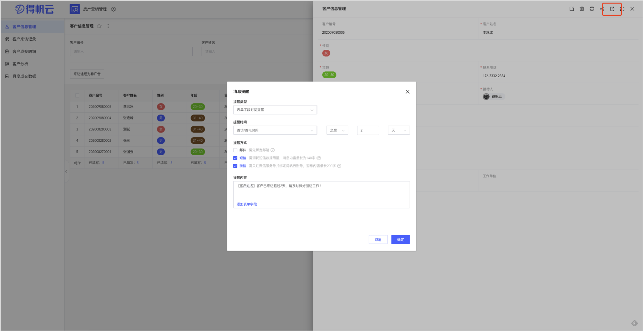
Task: Click the edit icon in the 客户信息管理 detail panel
Action: [x=572, y=9]
